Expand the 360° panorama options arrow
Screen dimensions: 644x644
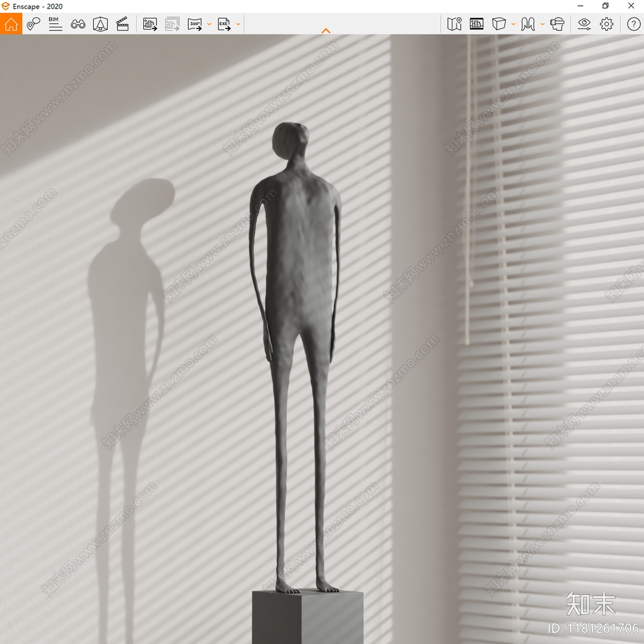coord(209,24)
